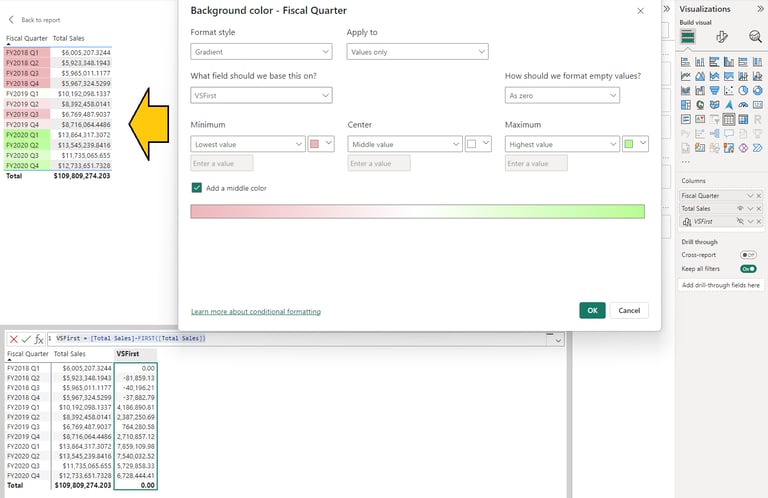Select the pie chart visual

[x=743, y=91]
